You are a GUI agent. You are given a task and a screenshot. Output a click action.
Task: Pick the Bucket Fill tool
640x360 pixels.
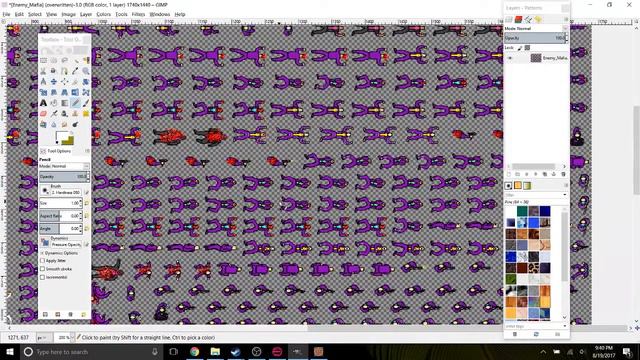coord(54,103)
